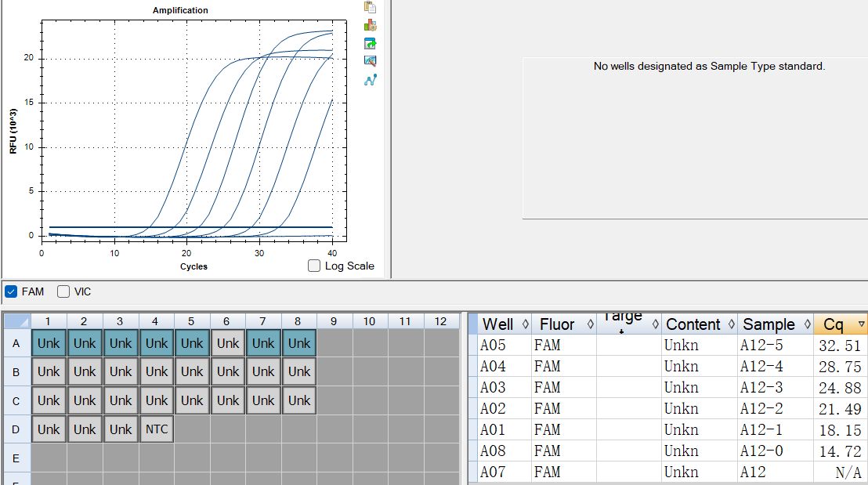868x485 pixels.
Task: Select well A8 in the plate grid
Action: [x=299, y=343]
